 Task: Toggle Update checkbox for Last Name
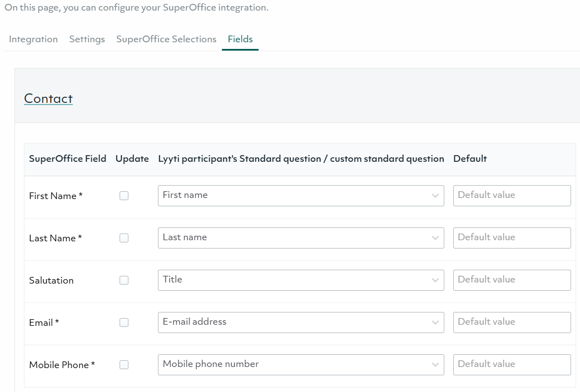(124, 238)
